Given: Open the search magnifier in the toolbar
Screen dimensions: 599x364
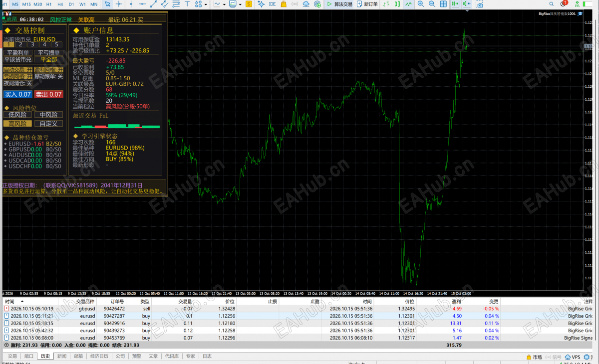Looking at the screenshot, I should [x=552, y=4].
